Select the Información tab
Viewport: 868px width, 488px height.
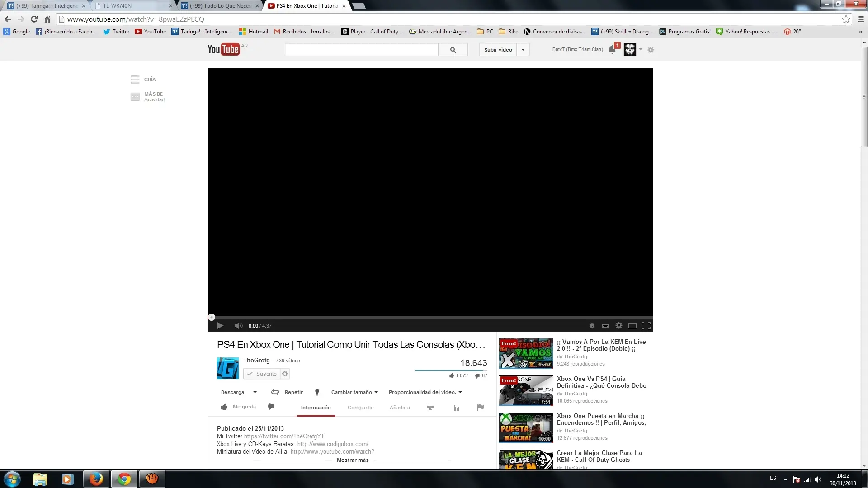click(x=316, y=408)
